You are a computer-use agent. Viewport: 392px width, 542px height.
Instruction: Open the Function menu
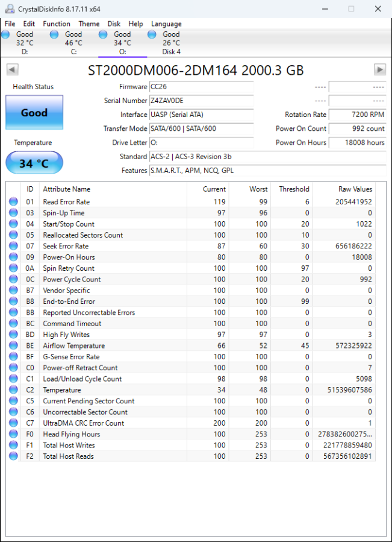tap(57, 24)
